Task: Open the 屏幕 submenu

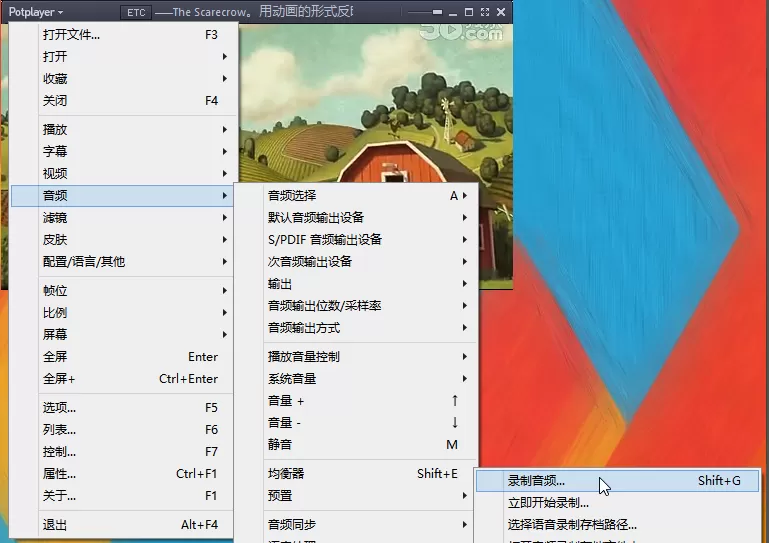Action: coord(123,335)
